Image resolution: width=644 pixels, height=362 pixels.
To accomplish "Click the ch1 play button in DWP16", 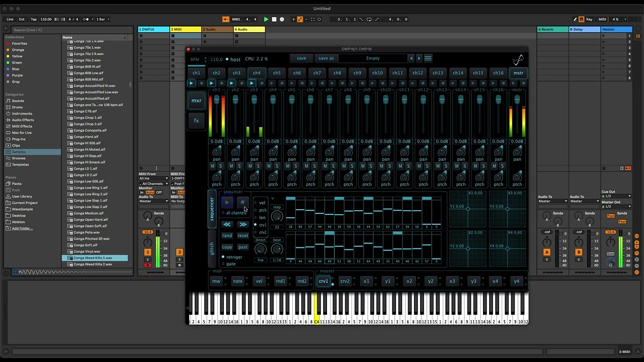I will [x=191, y=83].
